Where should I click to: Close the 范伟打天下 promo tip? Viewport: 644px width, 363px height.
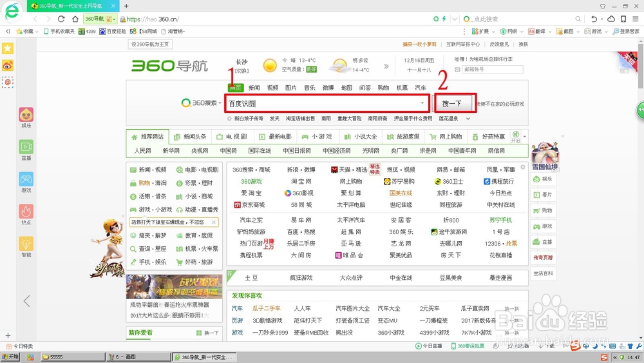214,222
